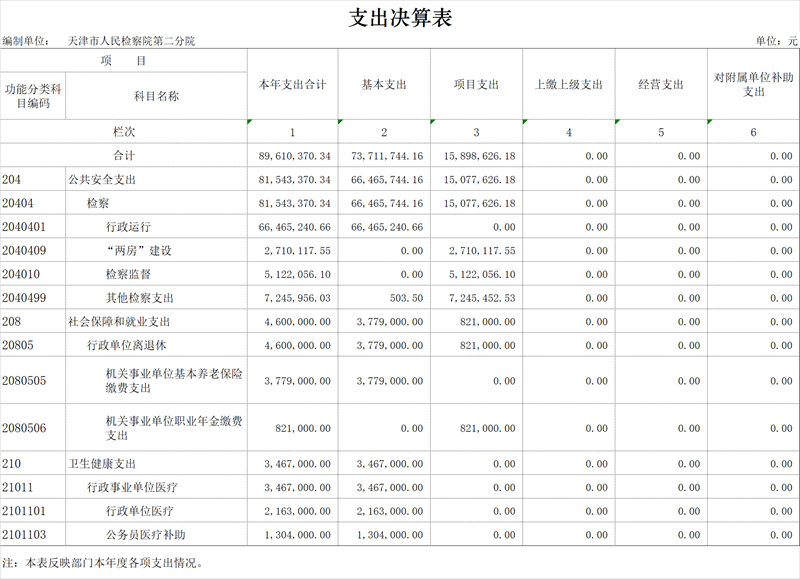The image size is (800, 579).
Task: Click code 2080505 cell
Action: (x=33, y=381)
